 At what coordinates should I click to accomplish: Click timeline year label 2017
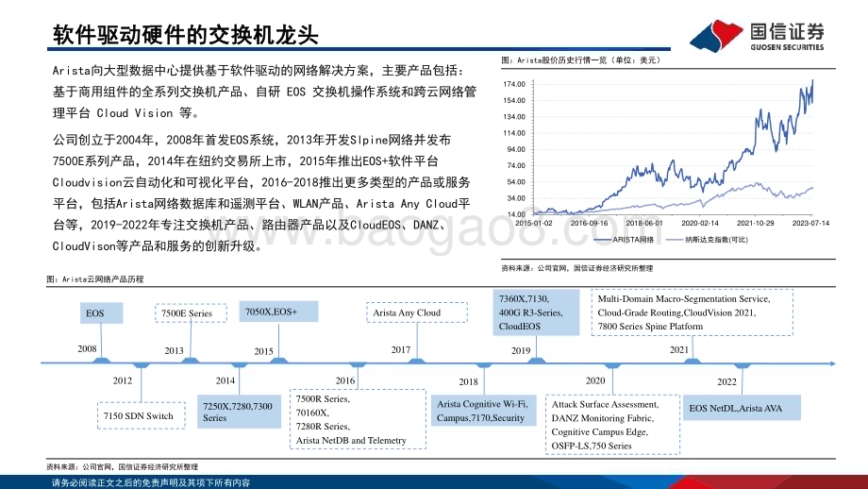(401, 349)
